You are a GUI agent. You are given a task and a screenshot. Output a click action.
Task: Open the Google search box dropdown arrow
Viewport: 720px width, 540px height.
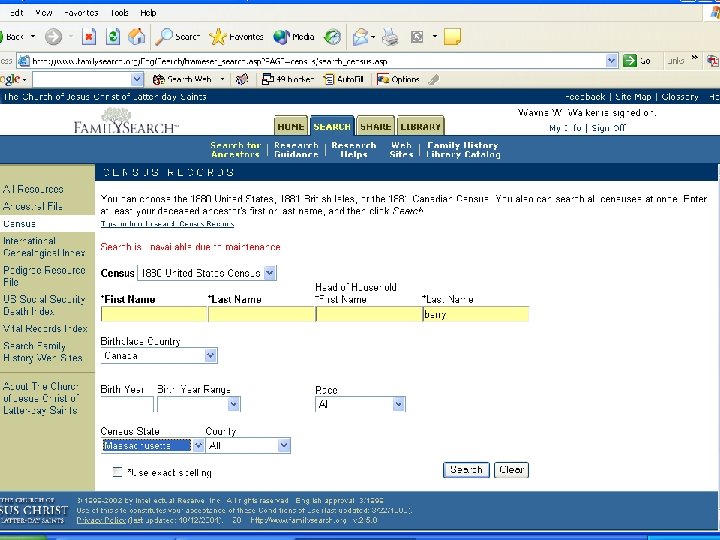coord(137,79)
